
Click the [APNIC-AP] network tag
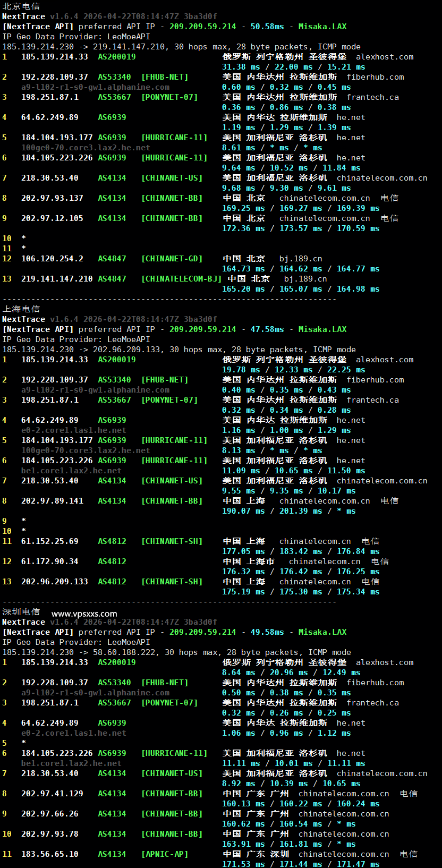pos(165,854)
